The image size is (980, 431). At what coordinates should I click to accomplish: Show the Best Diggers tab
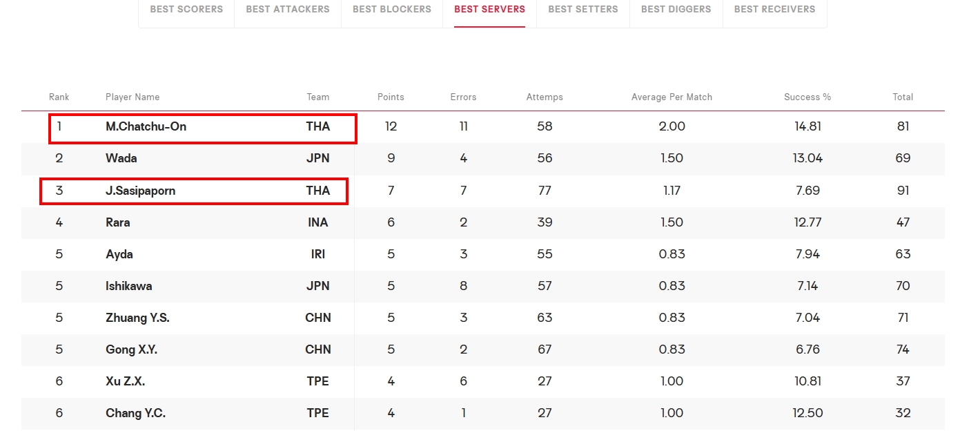click(676, 9)
